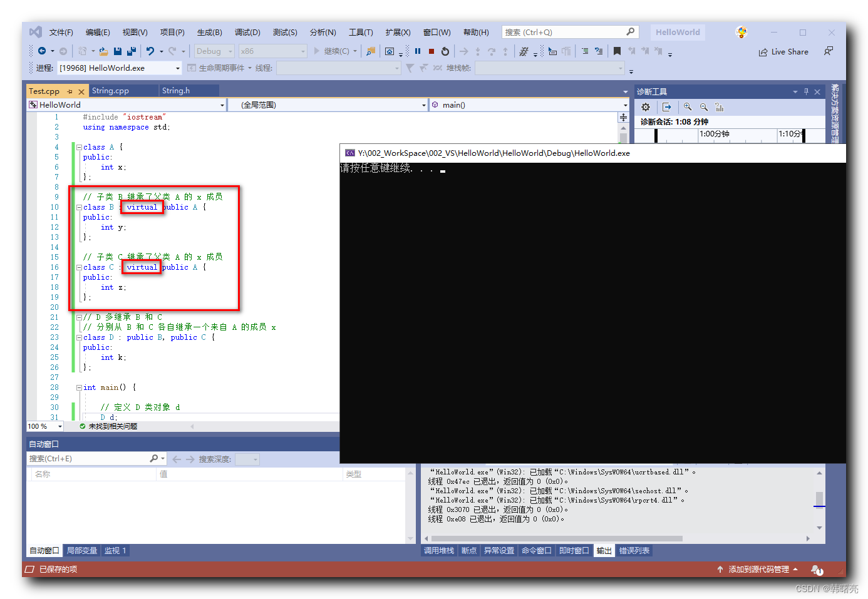The width and height of the screenshot is (868, 599).
Task: Click the diagnostics Zoom Out magnifier icon
Action: point(704,107)
